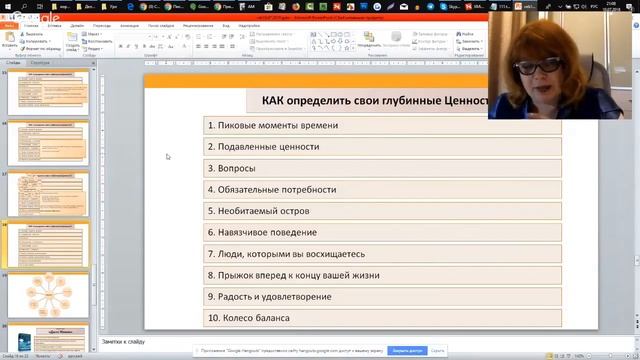
Task: Switch to the Outline (Структура) pane tab
Action: click(x=40, y=62)
